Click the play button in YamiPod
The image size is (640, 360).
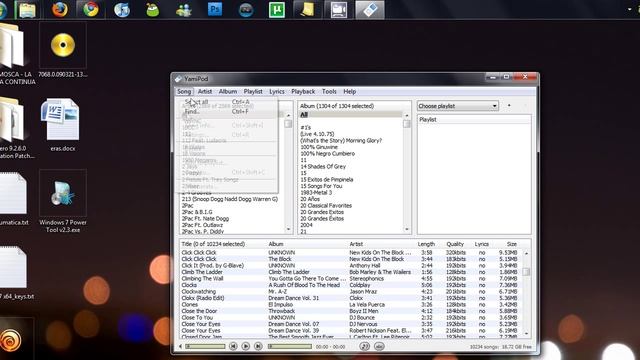(x=246, y=346)
